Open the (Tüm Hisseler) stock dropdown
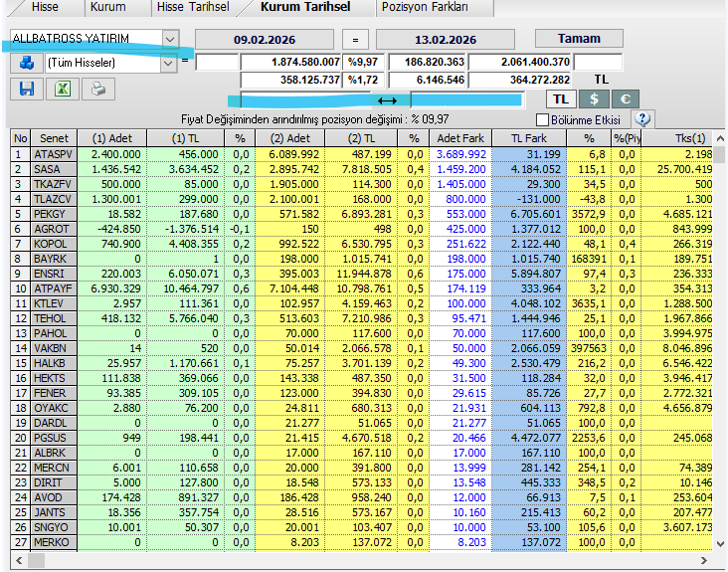The height and width of the screenshot is (572, 728). pos(168,63)
